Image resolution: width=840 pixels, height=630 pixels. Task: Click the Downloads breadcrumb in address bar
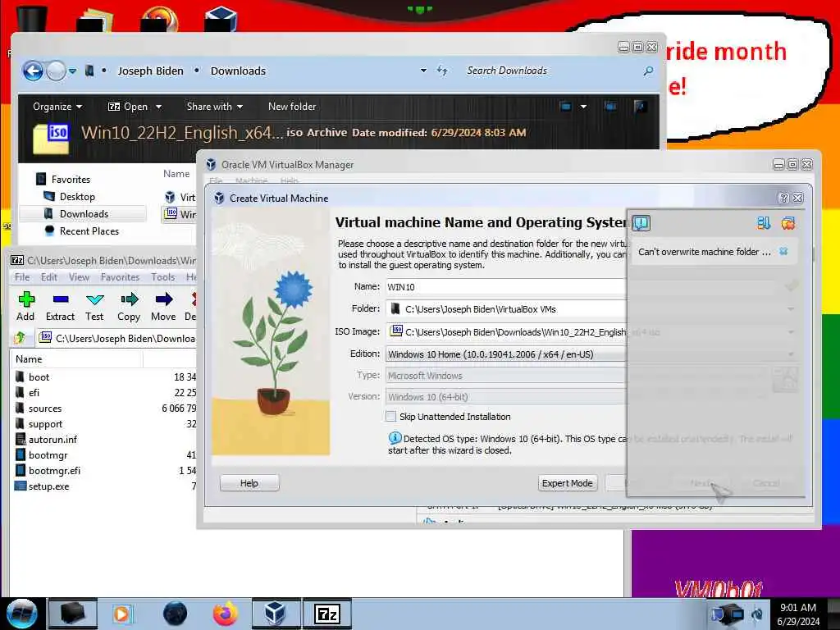(238, 71)
